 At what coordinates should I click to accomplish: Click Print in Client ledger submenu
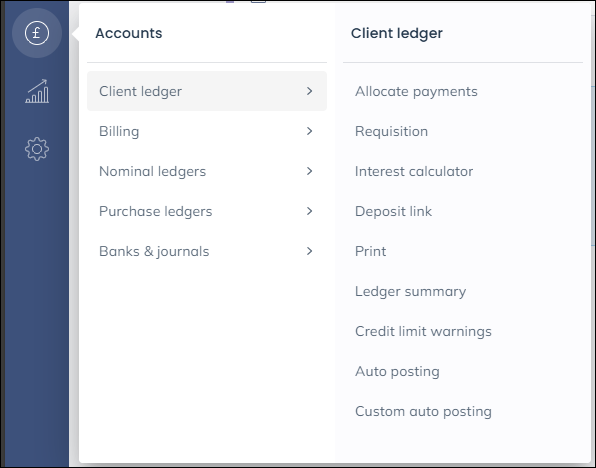[371, 251]
